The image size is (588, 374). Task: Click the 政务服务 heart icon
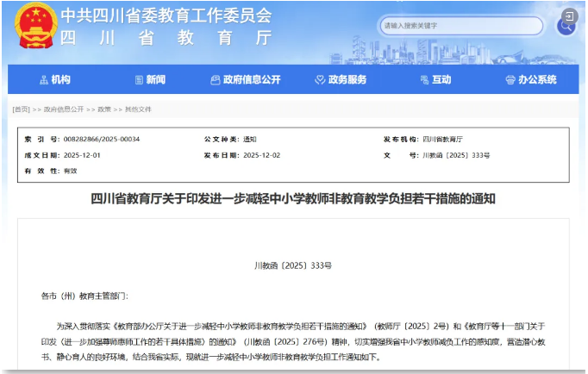pyautogui.click(x=320, y=80)
